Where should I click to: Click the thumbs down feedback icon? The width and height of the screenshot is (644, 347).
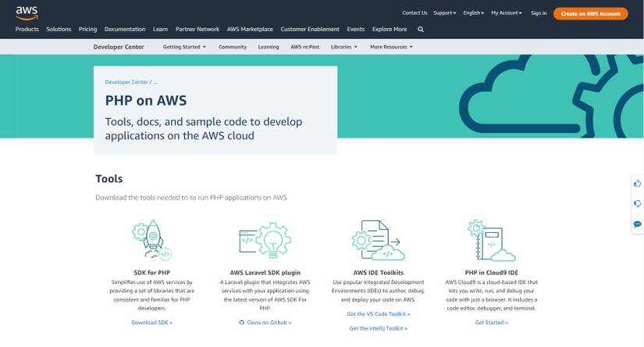pyautogui.click(x=637, y=203)
